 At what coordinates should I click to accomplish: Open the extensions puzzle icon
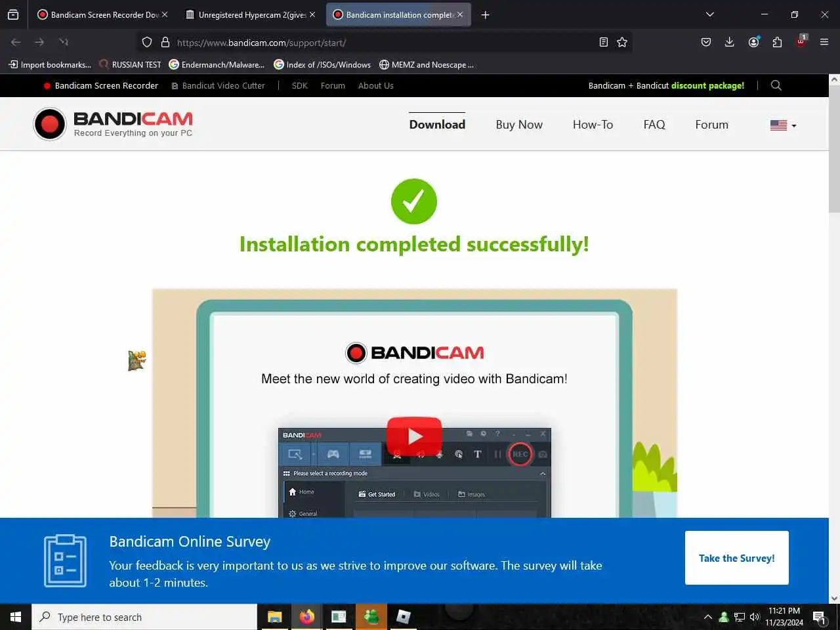[777, 42]
